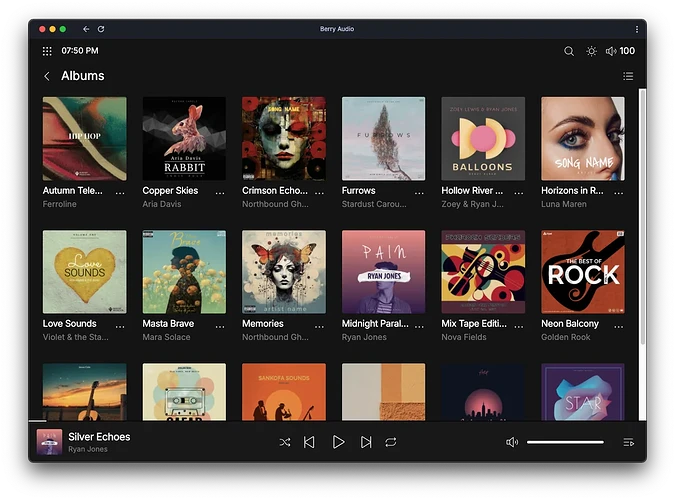This screenshot has height=500, width=675.
Task: Open more options for Mix Tape Editi...
Action: pyautogui.click(x=519, y=326)
